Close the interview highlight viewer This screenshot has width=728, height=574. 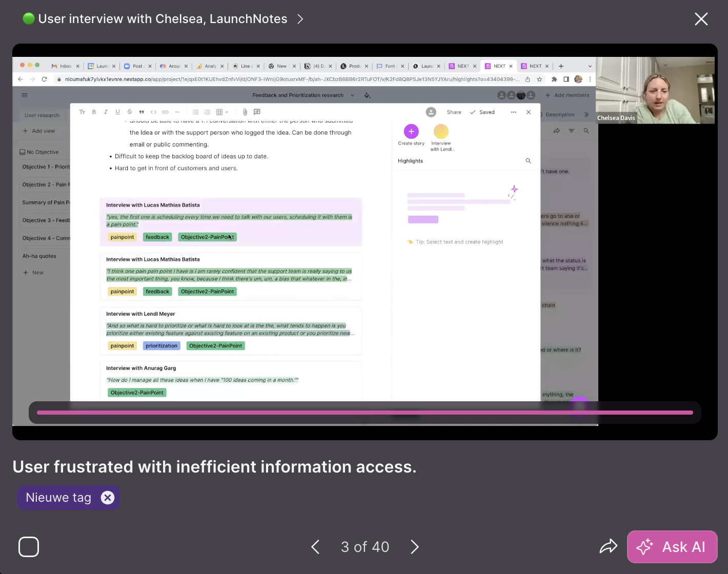tap(701, 19)
